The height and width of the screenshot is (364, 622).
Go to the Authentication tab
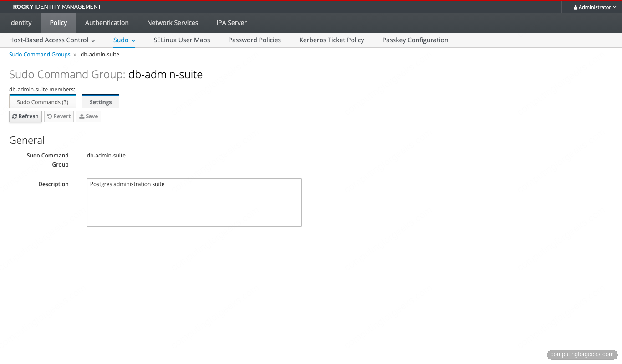107,23
